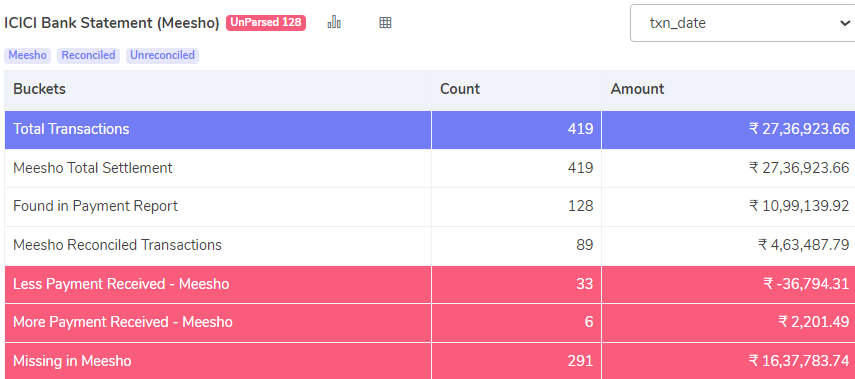855x379 pixels.
Task: Click the ICICI Bank Statement (Meesho) title
Action: coord(112,23)
